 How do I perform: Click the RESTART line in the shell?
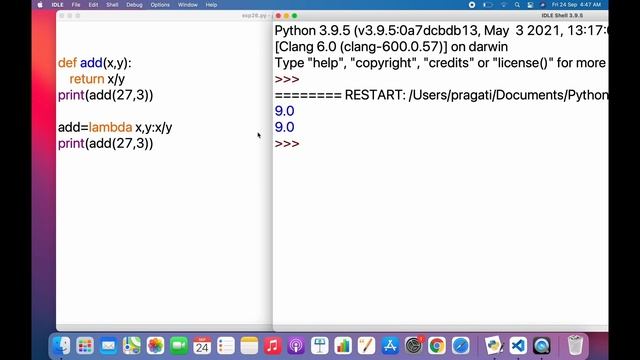click(441, 95)
